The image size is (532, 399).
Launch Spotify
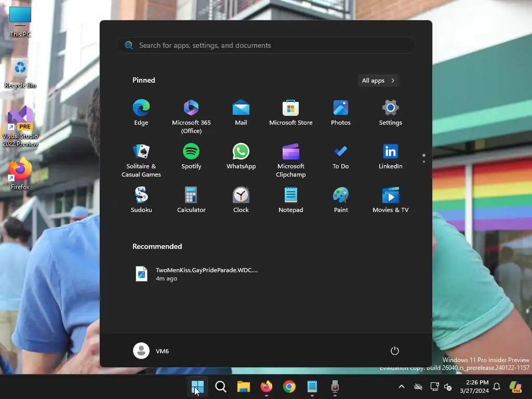tap(191, 157)
